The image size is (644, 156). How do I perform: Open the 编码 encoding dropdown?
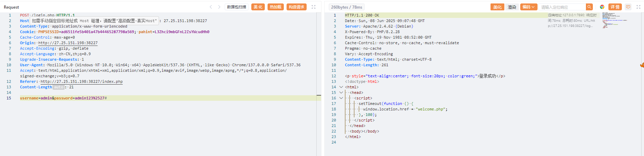529,7
